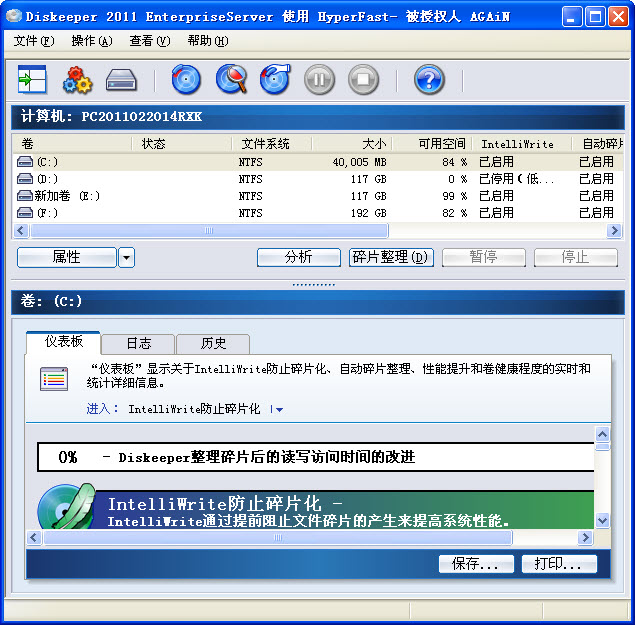Click the 计算机: PC2011022014RXK header

(x=318, y=117)
